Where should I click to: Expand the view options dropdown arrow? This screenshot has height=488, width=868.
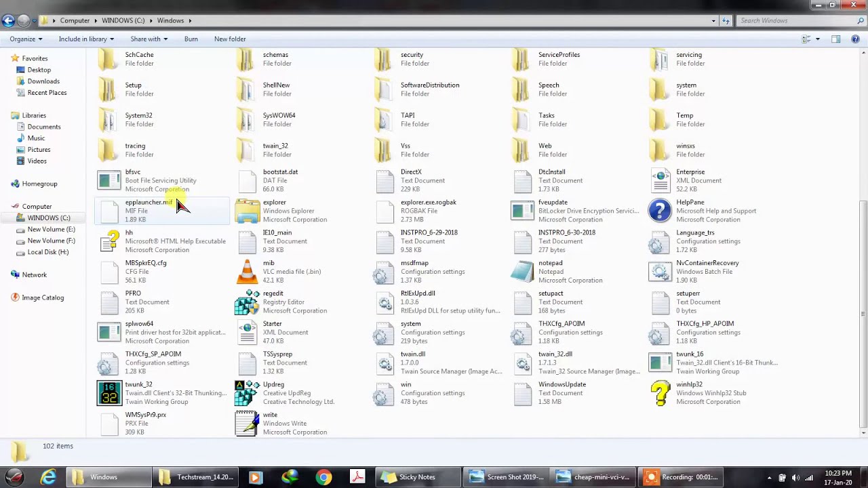pyautogui.click(x=817, y=39)
